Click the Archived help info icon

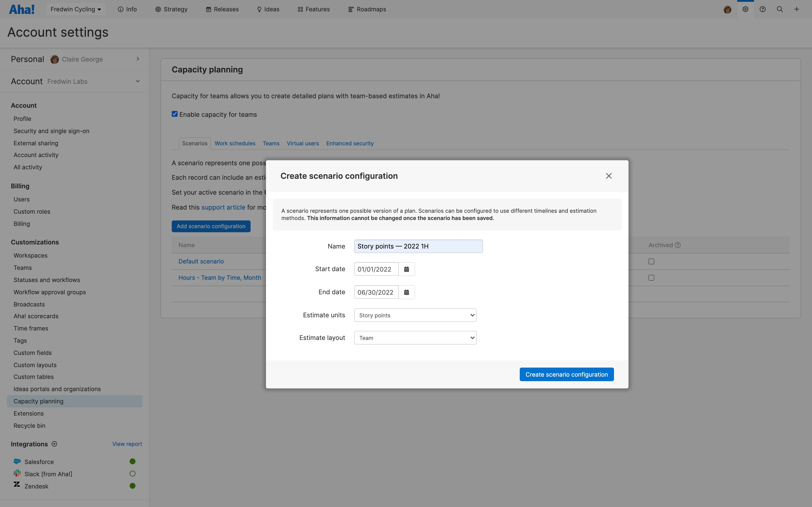[x=678, y=245]
